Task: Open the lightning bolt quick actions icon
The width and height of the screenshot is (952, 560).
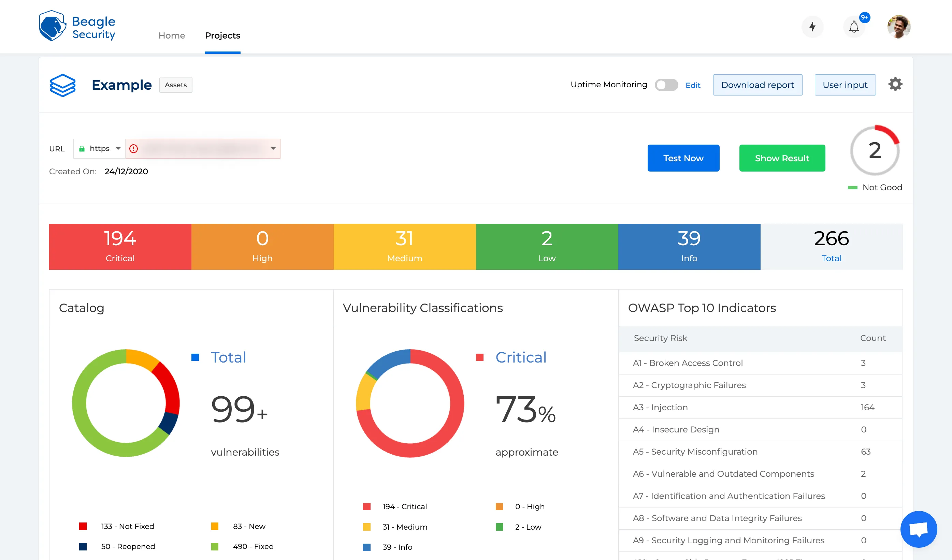Action: (812, 27)
